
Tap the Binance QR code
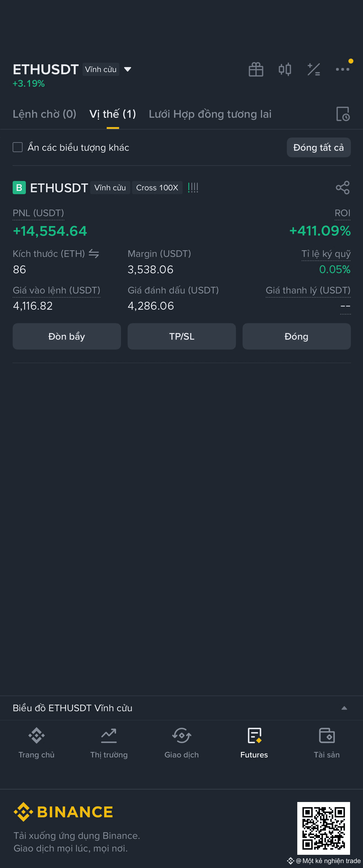[x=324, y=828]
